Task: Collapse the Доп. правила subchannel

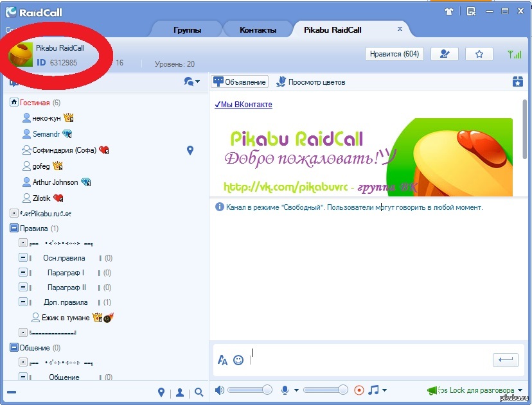Action: point(22,302)
